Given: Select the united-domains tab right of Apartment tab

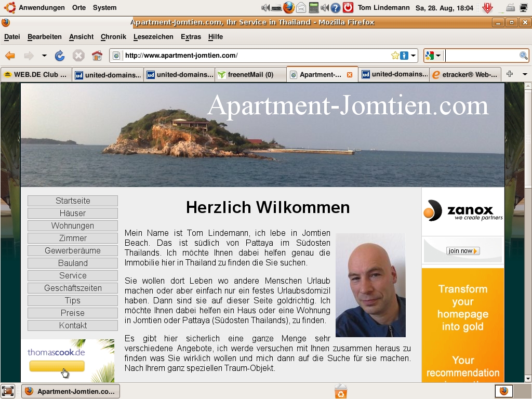Looking at the screenshot, I should pos(394,75).
